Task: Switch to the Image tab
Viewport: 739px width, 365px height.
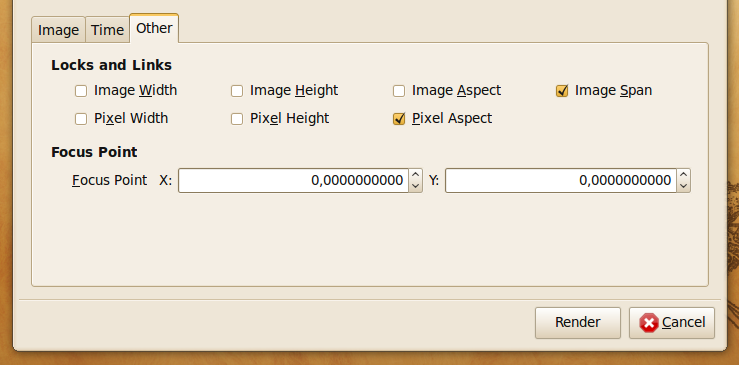Action: pyautogui.click(x=58, y=30)
